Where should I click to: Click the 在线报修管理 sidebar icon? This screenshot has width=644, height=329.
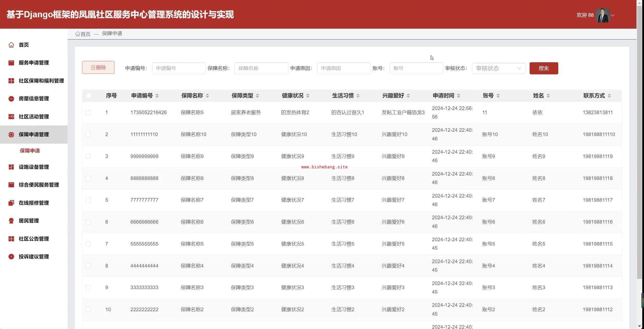11,203
